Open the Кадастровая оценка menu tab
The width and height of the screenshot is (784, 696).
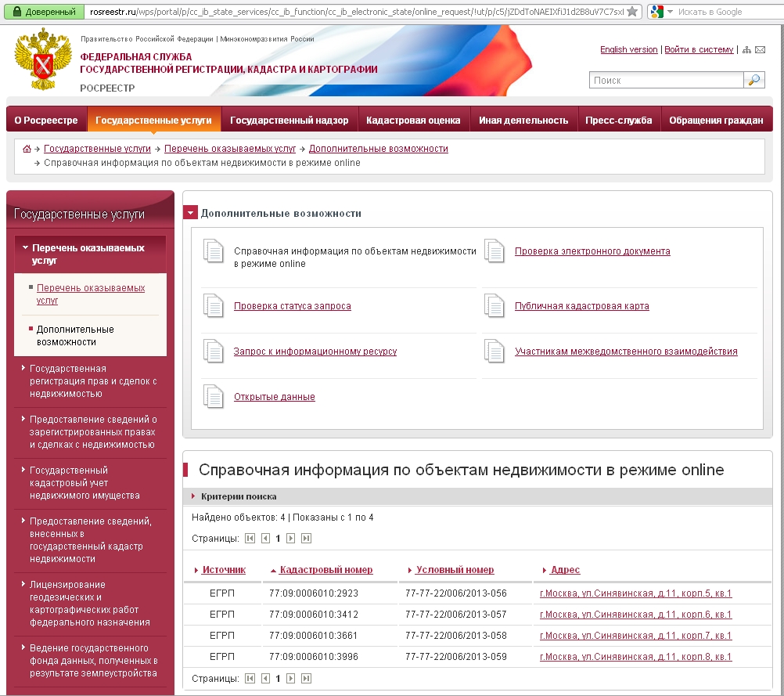[x=413, y=120]
